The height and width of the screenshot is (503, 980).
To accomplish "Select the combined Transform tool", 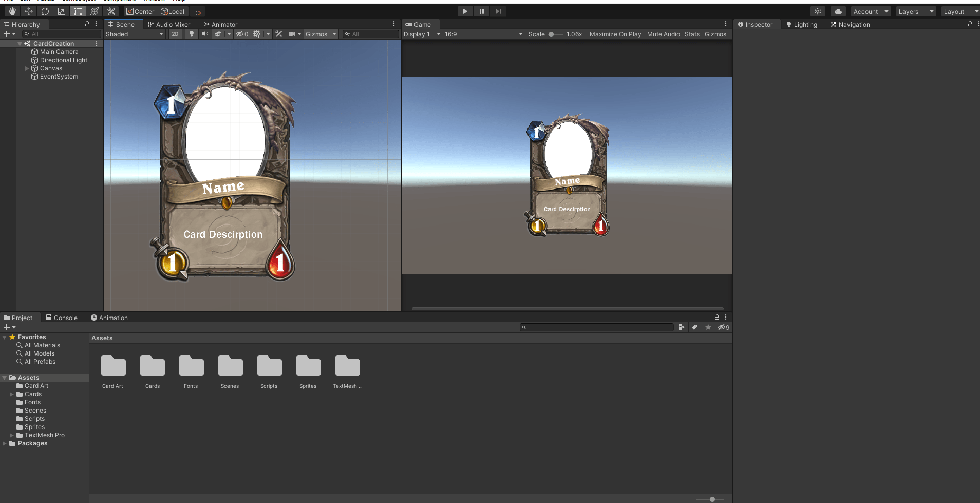I will click(x=95, y=11).
